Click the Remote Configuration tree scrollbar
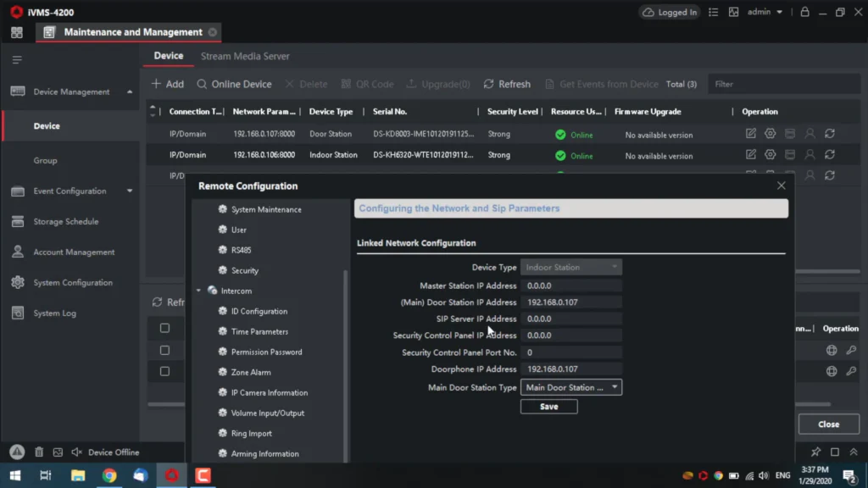The image size is (868, 488). (x=346, y=365)
